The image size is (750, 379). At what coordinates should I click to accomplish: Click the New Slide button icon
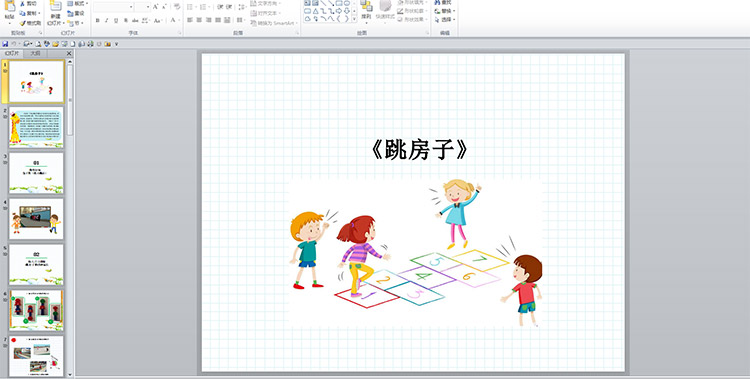(x=56, y=7)
